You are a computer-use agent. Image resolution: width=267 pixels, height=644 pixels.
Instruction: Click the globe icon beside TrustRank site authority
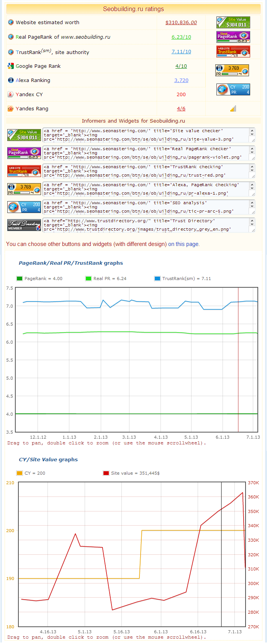coord(11,52)
